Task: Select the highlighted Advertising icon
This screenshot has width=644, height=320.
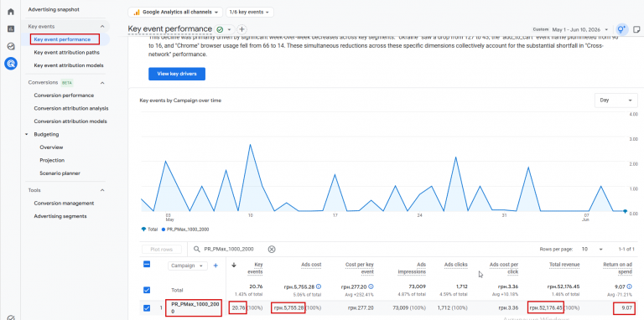Action: point(11,64)
